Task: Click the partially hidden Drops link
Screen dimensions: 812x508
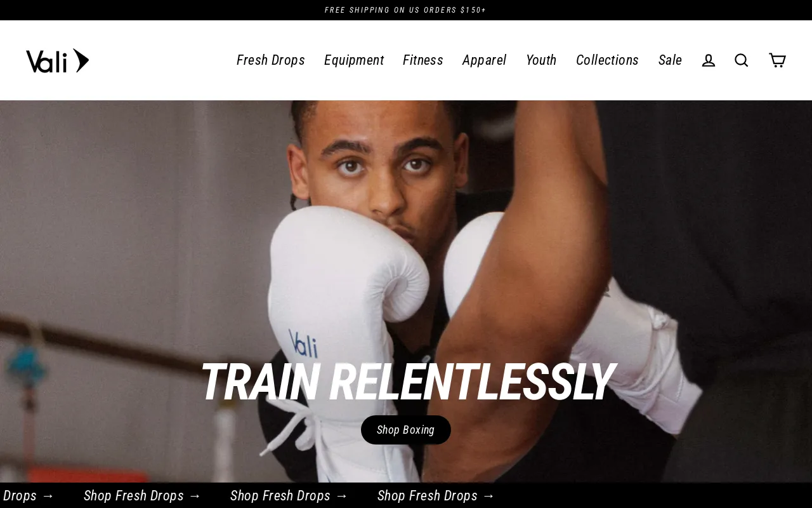Action: click(27, 495)
